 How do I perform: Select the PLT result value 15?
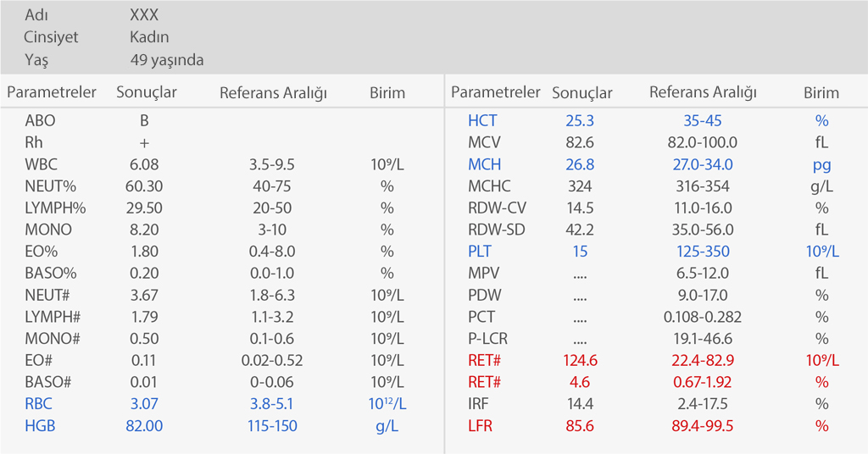tap(580, 252)
